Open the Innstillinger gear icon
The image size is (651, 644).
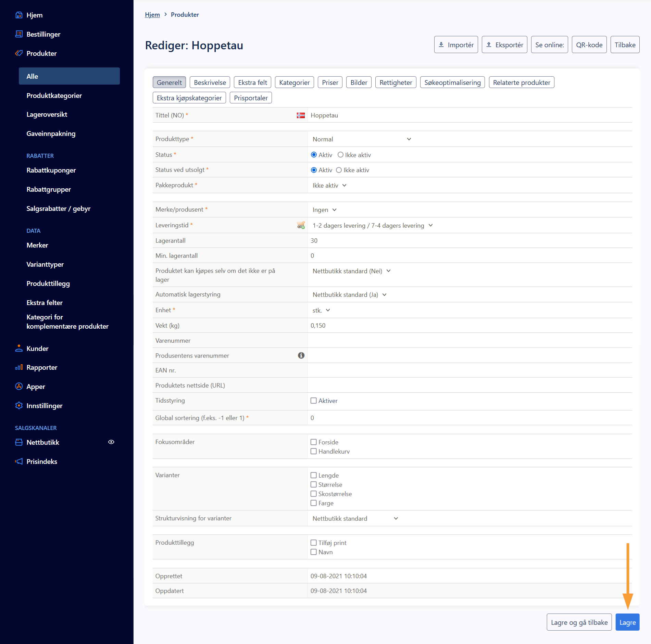click(x=19, y=406)
